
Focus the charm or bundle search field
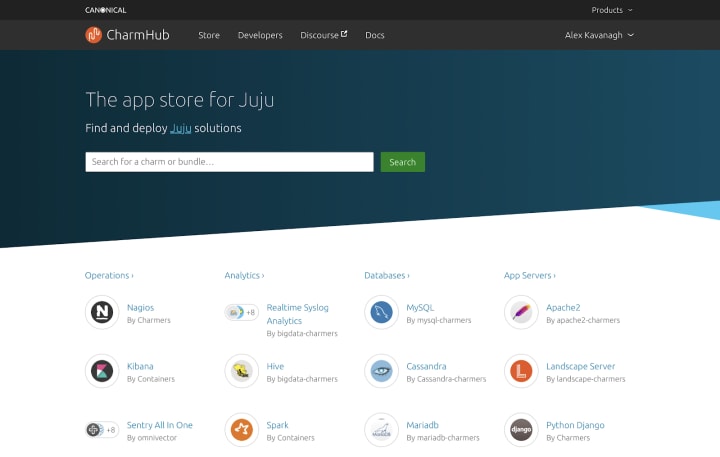pyautogui.click(x=230, y=162)
